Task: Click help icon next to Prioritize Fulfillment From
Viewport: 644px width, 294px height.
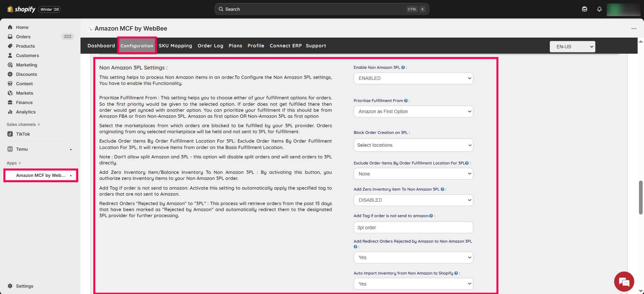Action: click(406, 101)
